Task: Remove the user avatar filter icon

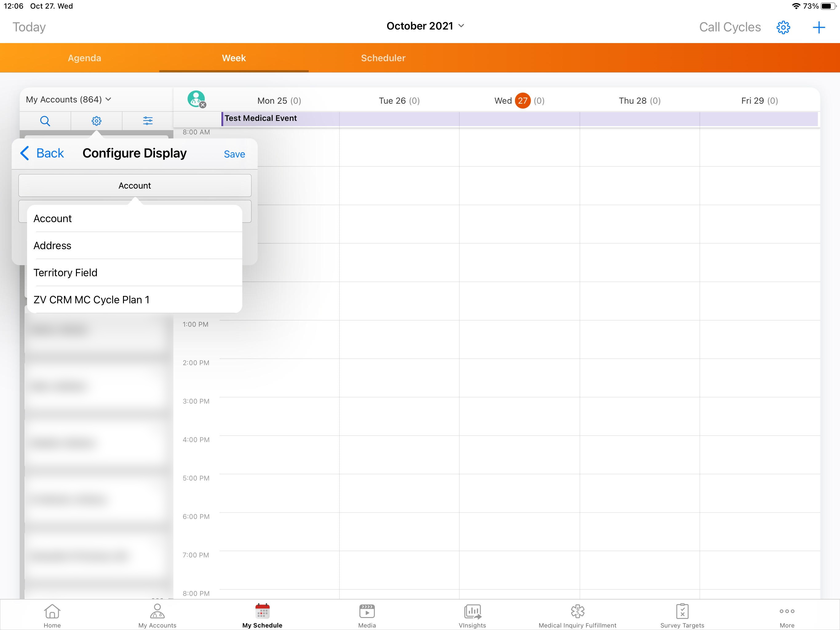Action: click(x=203, y=105)
